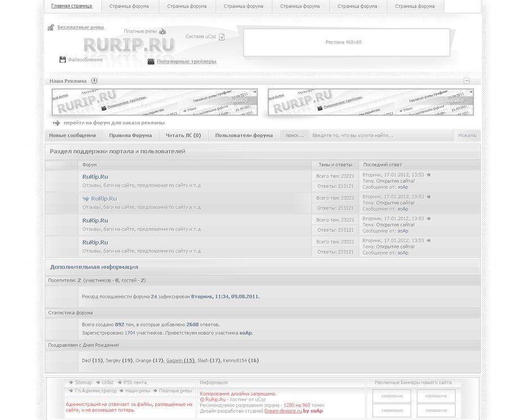The height and width of the screenshot is (420, 526).
Task: Click the floppy disk icon beside Файлообменник
Action: 62,60
